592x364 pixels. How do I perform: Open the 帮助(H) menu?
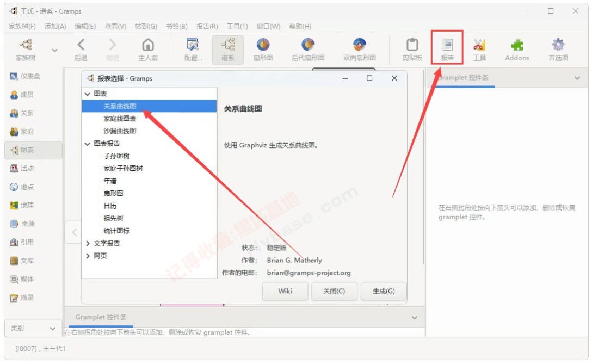coord(300,27)
